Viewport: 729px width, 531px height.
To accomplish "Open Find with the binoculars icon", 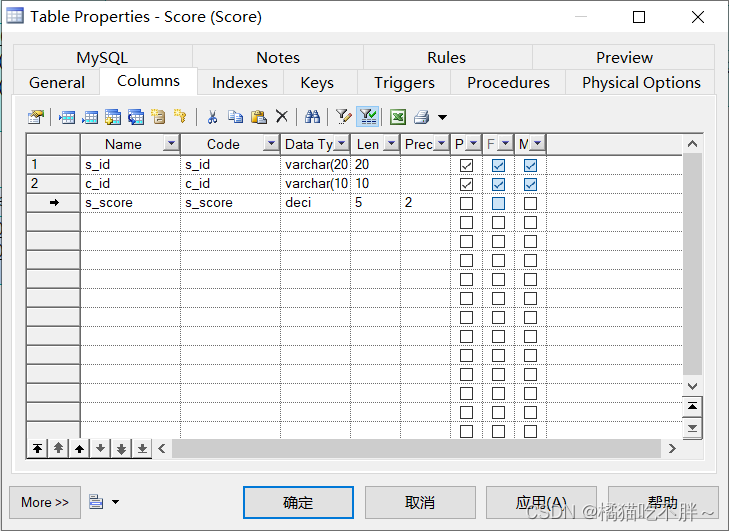I will click(x=312, y=117).
